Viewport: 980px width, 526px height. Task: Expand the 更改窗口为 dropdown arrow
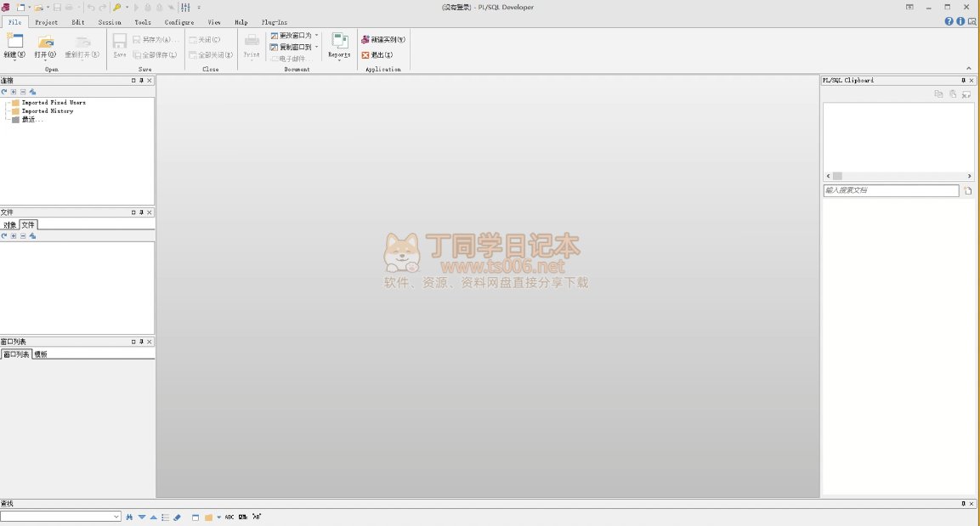317,36
